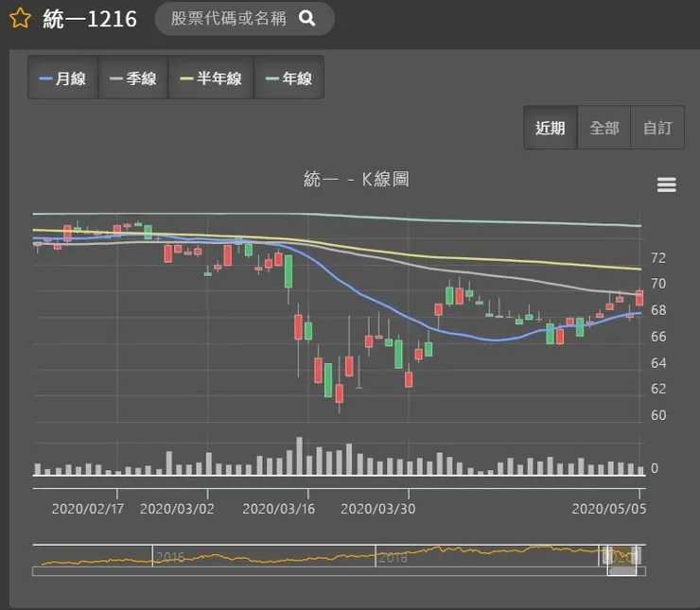Toggle the 季線 moving average line
The width and height of the screenshot is (700, 610).
coord(133,78)
